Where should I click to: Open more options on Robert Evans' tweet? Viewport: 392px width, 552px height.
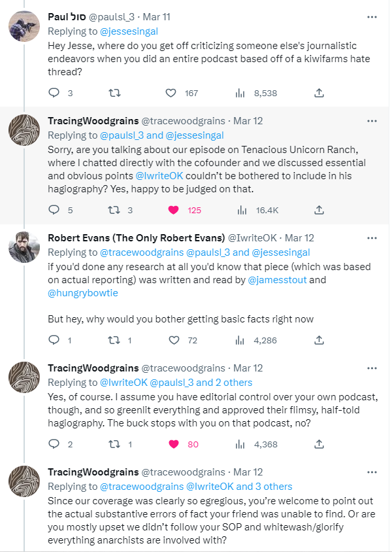coord(372,238)
